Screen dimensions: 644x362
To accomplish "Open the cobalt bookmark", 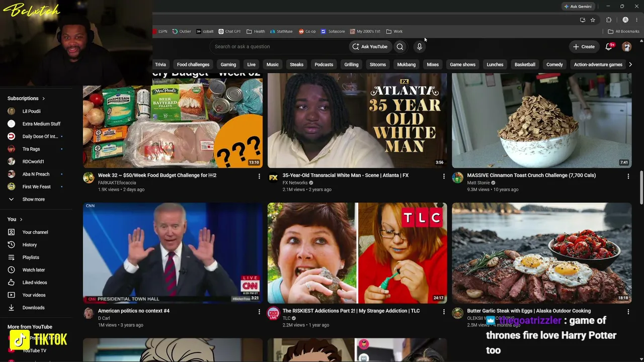I will [x=205, y=31].
